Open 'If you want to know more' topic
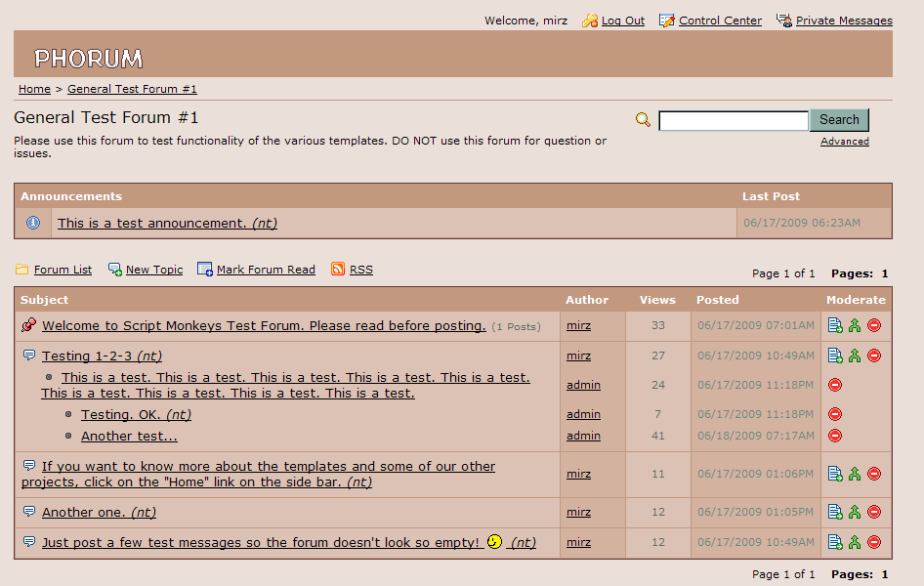Viewport: 924px width, 586px height. [x=258, y=474]
